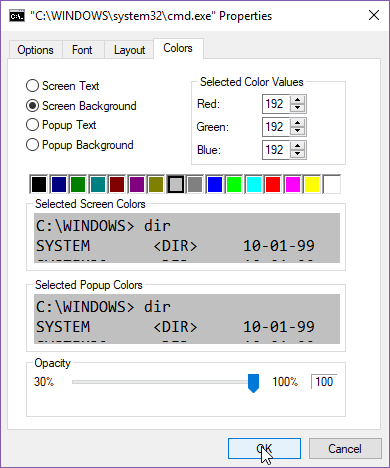The image size is (390, 468).
Task: Open the Layout tab
Action: coord(129,50)
